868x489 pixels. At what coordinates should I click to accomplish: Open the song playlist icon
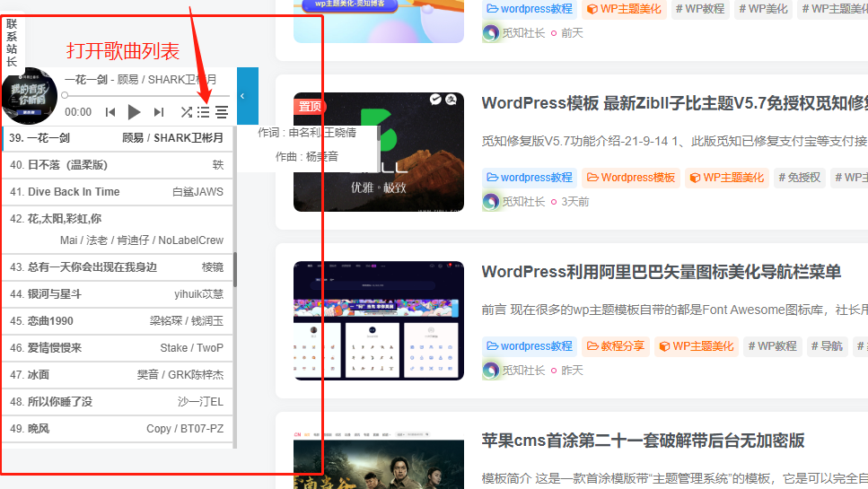204,112
